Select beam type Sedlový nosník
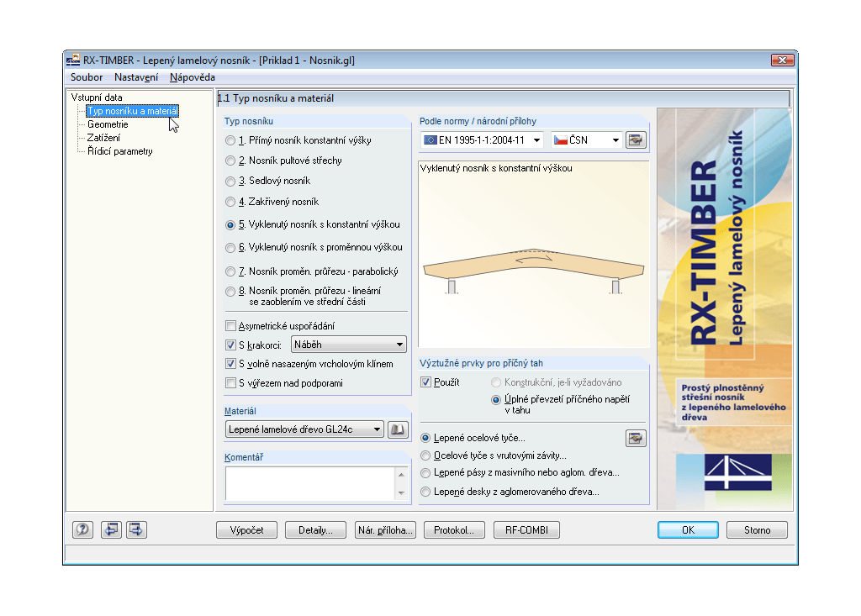 (229, 180)
